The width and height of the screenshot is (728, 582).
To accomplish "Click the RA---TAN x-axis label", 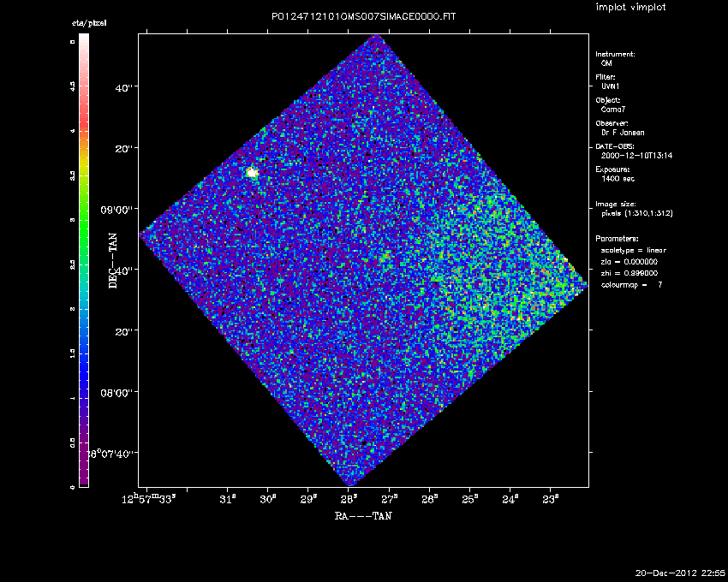I will coord(363,516).
